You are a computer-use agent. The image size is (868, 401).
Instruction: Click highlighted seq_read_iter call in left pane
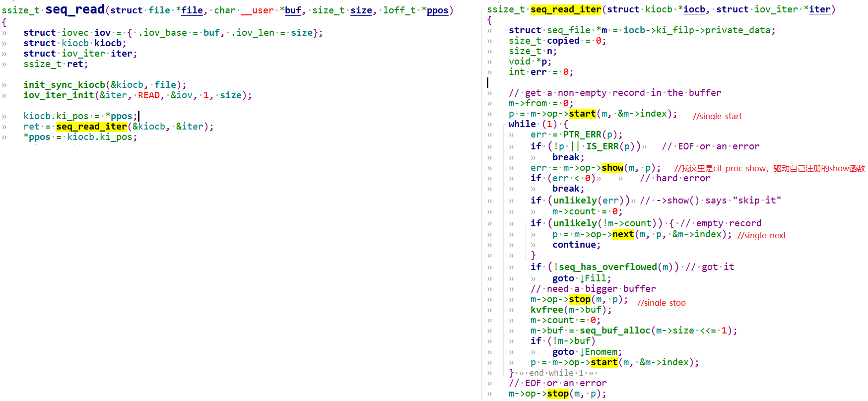coord(91,127)
